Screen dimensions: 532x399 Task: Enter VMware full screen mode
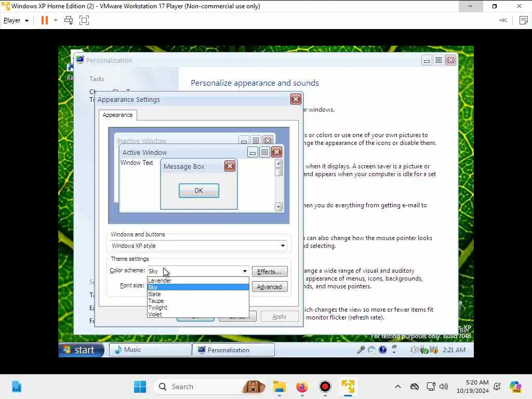point(84,20)
